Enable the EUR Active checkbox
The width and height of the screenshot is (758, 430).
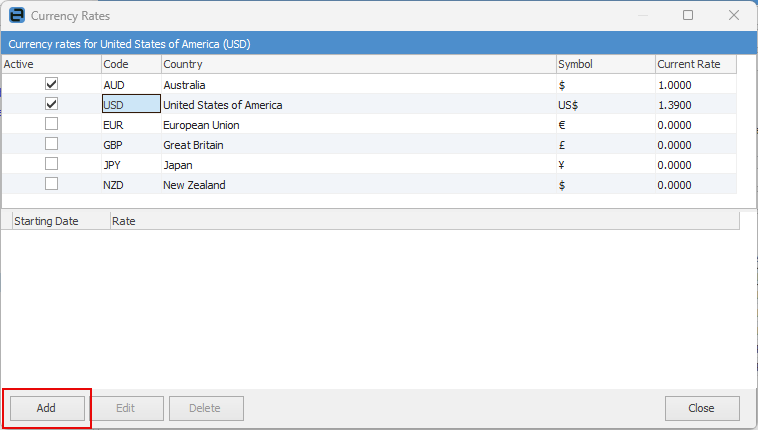click(51, 124)
